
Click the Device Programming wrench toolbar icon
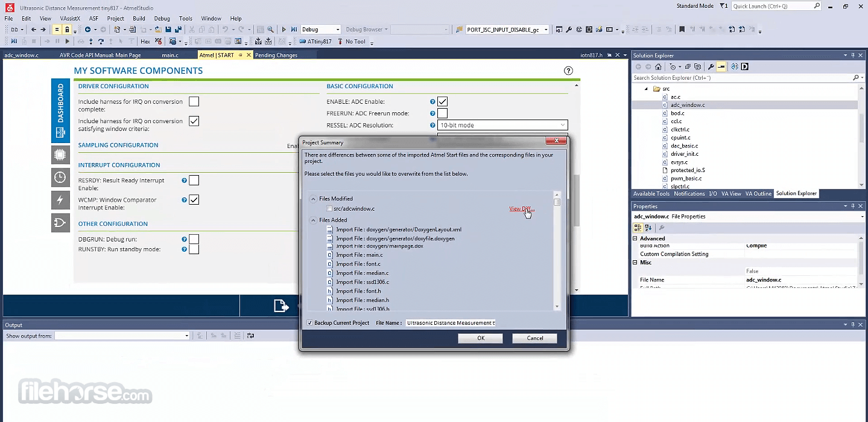point(569,29)
